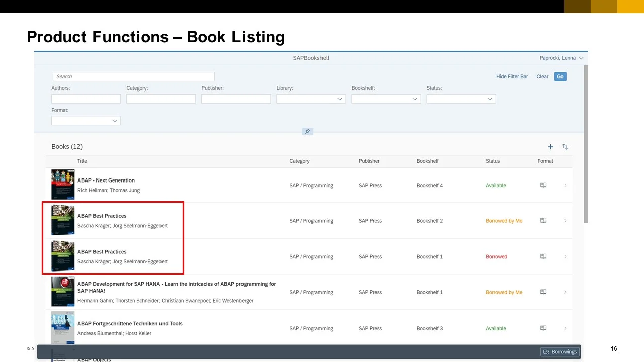Screen dimensions: 644x362
Task: Click the Clear filter button
Action: pos(542,76)
